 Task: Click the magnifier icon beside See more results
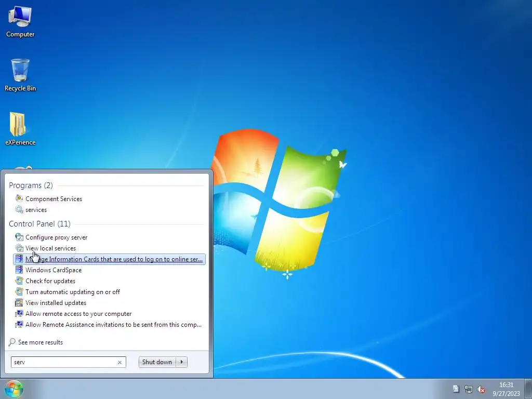click(x=12, y=342)
